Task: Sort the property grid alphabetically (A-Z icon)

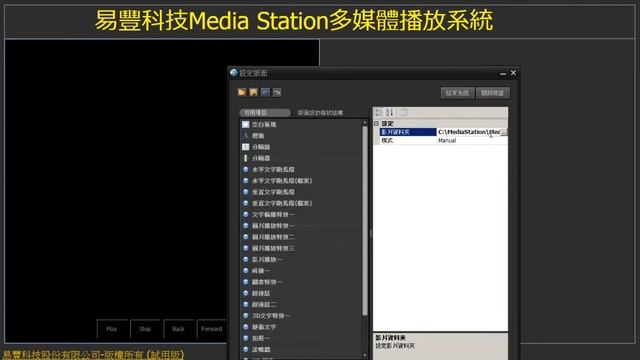Action: [390, 113]
